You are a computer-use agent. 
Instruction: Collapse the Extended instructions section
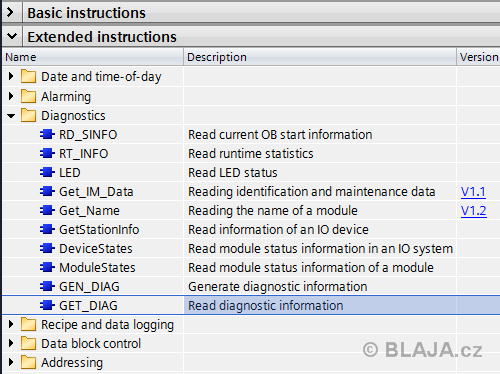[x=12, y=36]
